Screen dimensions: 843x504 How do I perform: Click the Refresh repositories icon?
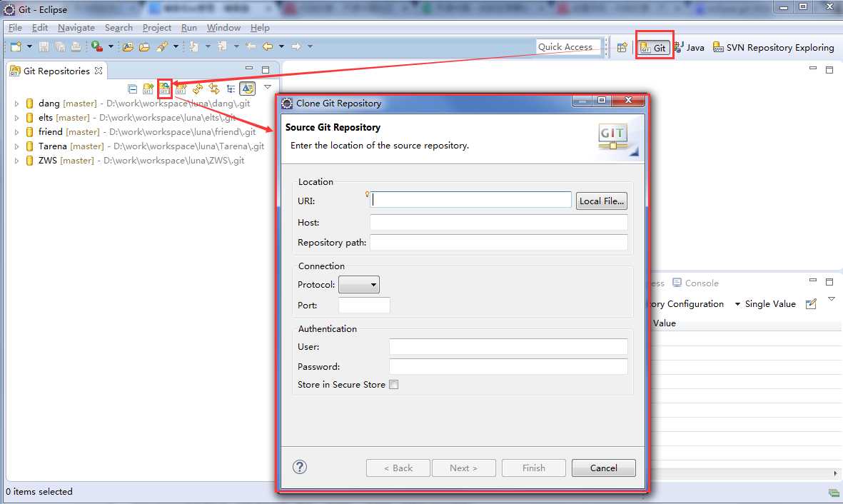point(198,89)
